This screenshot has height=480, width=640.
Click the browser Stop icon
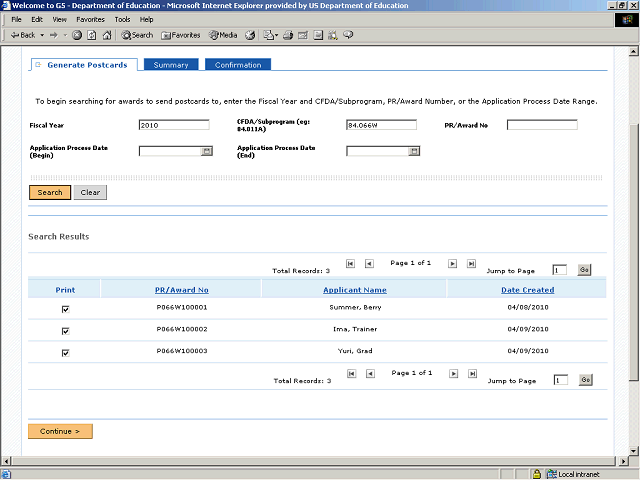pyautogui.click(x=77, y=35)
